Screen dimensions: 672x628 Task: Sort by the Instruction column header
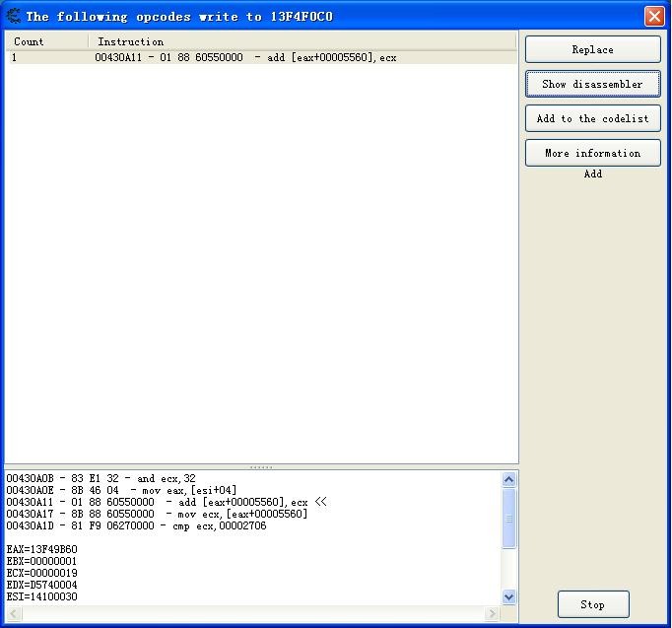pyautogui.click(x=302, y=41)
